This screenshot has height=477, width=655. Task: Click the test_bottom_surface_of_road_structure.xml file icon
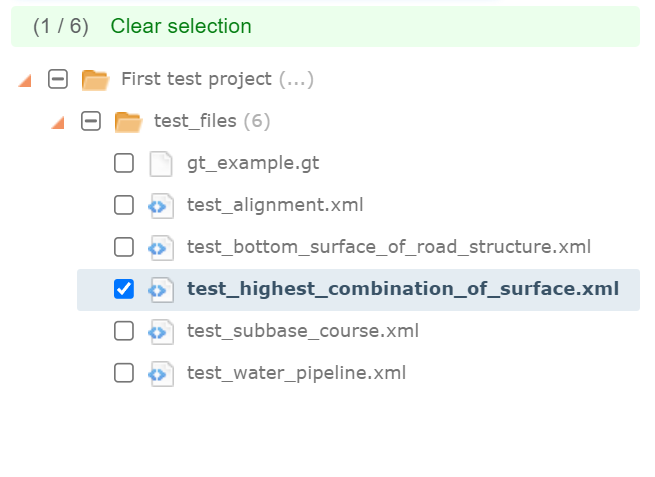[160, 248]
